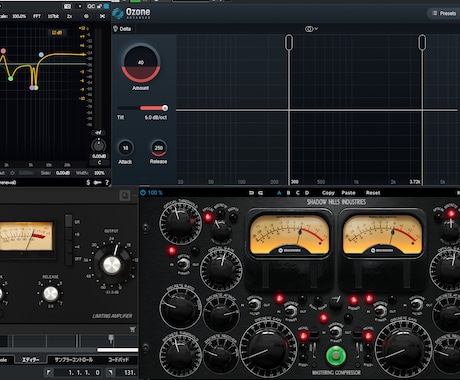Select preset slot C in Shadow Hills
This screenshot has width=460, height=380.
click(298, 193)
